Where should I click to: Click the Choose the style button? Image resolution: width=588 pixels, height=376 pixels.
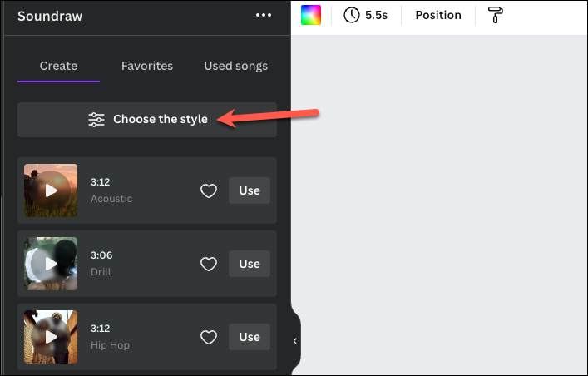click(x=147, y=120)
